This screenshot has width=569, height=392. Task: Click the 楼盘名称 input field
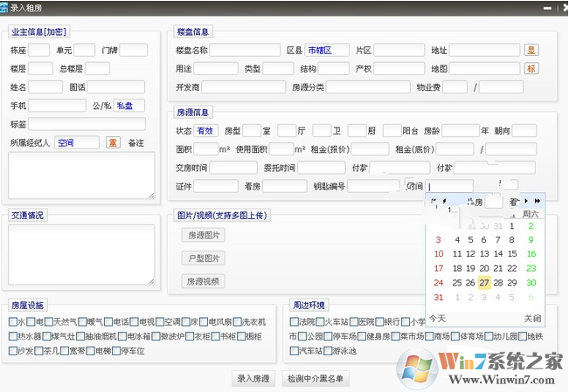(245, 50)
